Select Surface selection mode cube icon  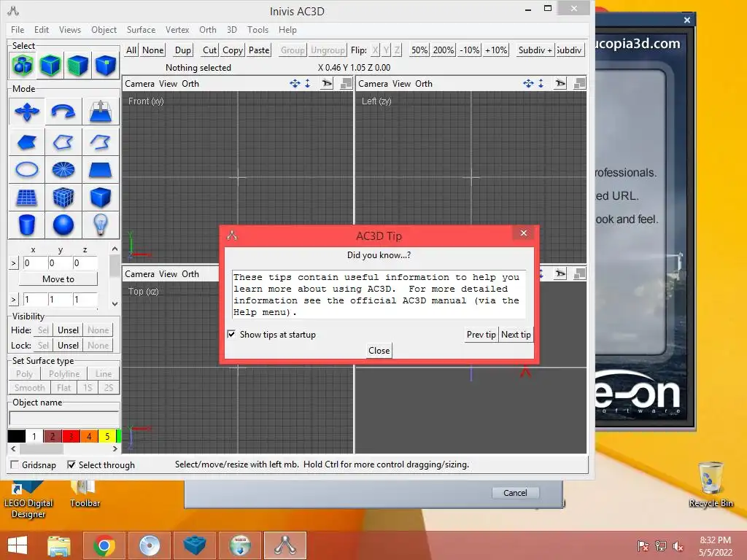coord(77,65)
